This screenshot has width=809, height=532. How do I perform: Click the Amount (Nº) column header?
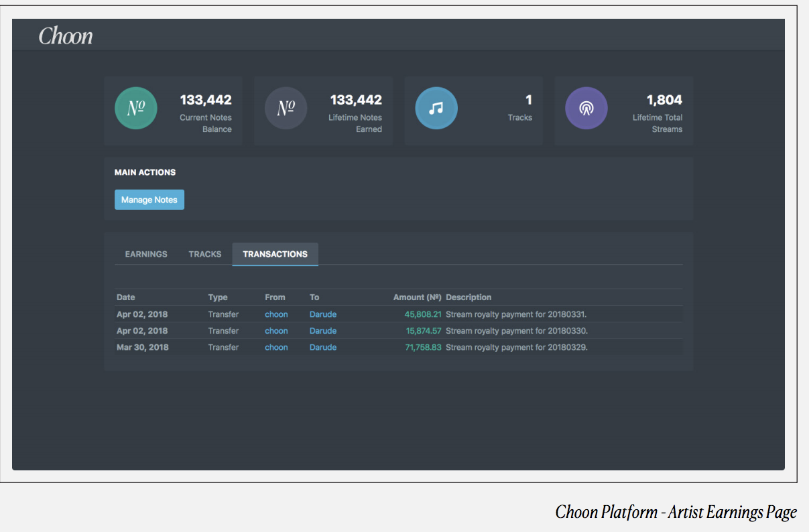coord(417,297)
